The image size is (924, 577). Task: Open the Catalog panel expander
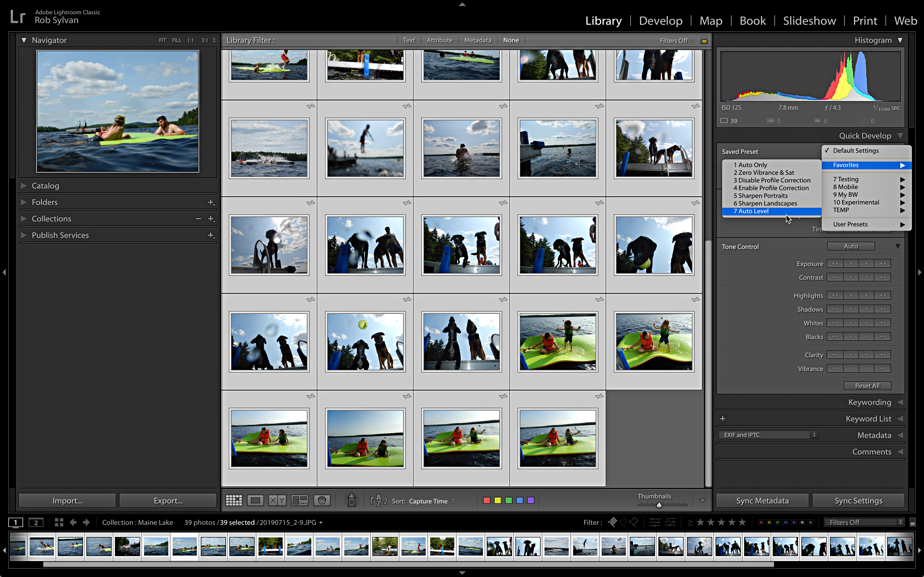25,185
